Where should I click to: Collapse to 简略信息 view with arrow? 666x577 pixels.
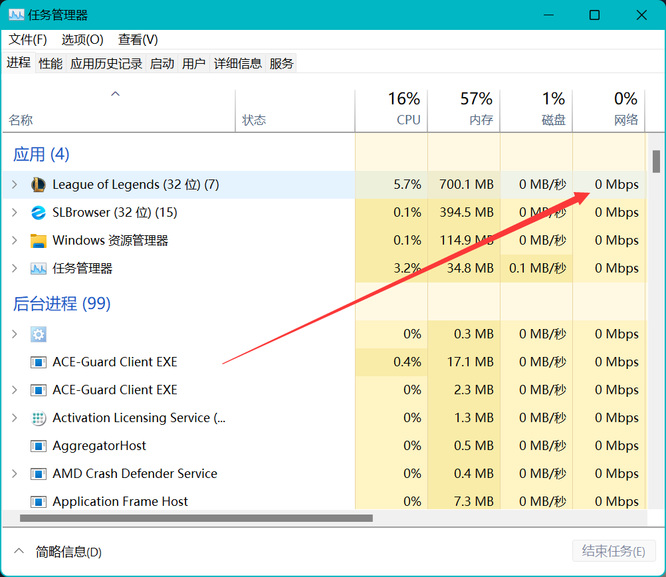tap(19, 551)
